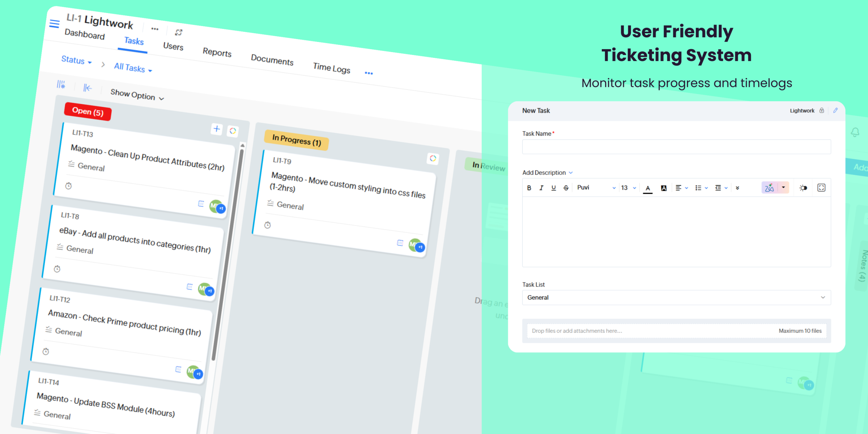Toggle bold formatting in description editor
Image resolution: width=868 pixels, height=434 pixels.
coord(529,188)
